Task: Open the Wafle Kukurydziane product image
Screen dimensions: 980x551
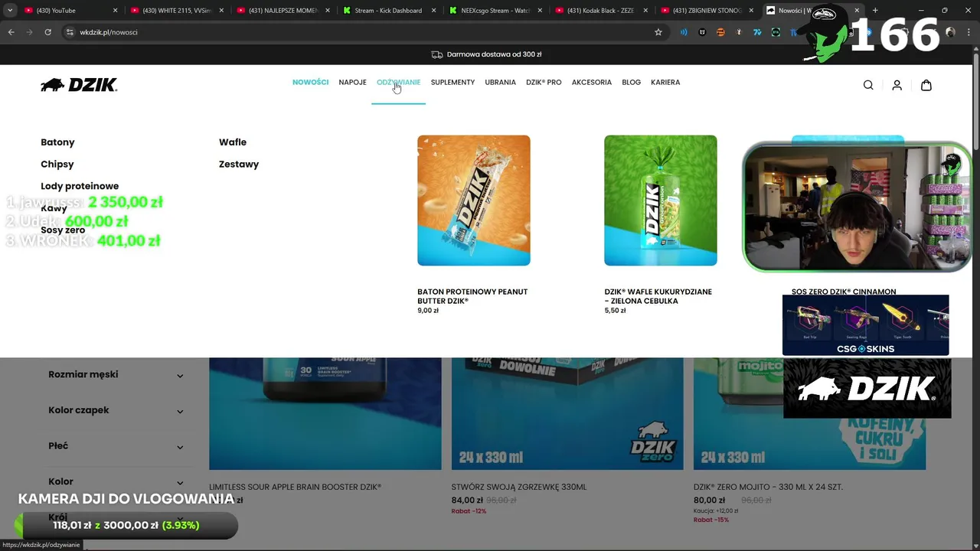Action: coord(661,201)
